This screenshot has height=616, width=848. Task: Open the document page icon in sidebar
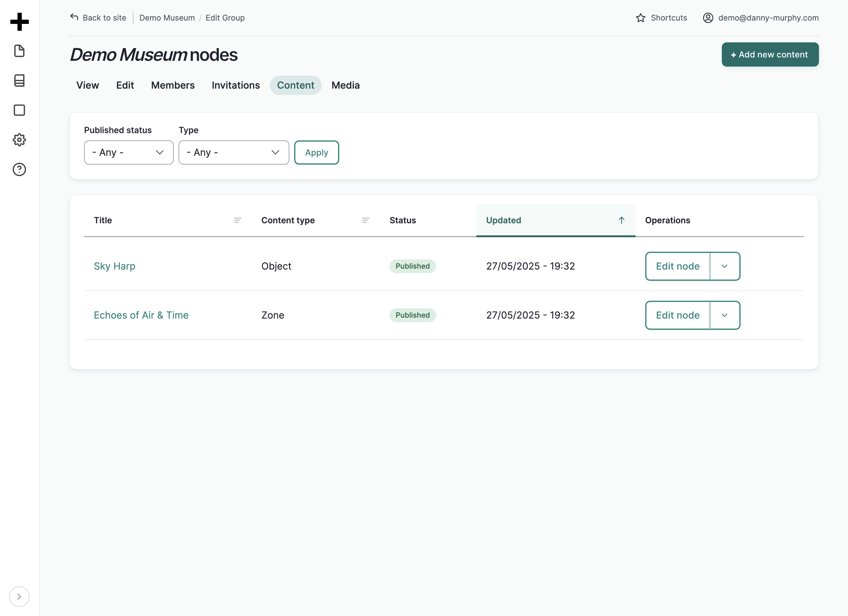coord(19,51)
